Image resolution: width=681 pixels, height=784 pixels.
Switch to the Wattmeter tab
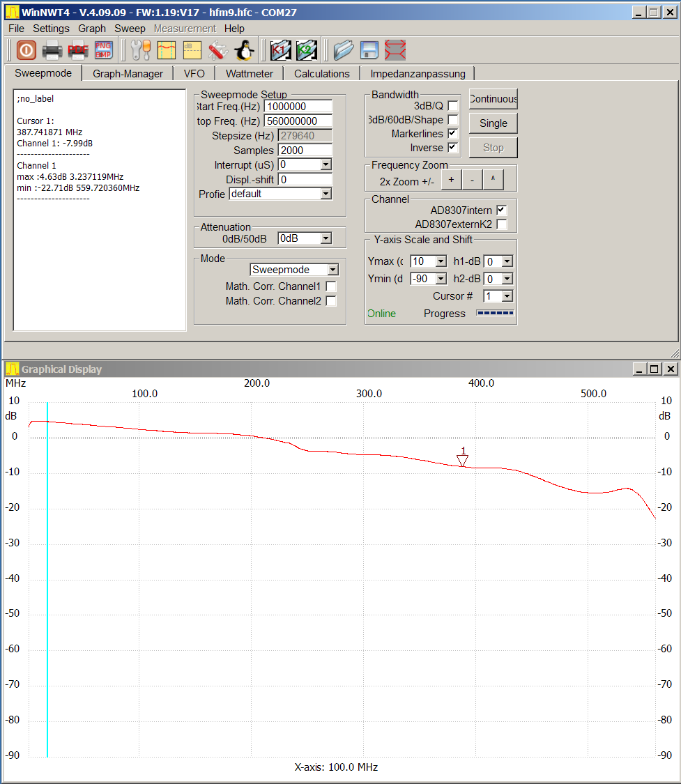point(250,74)
